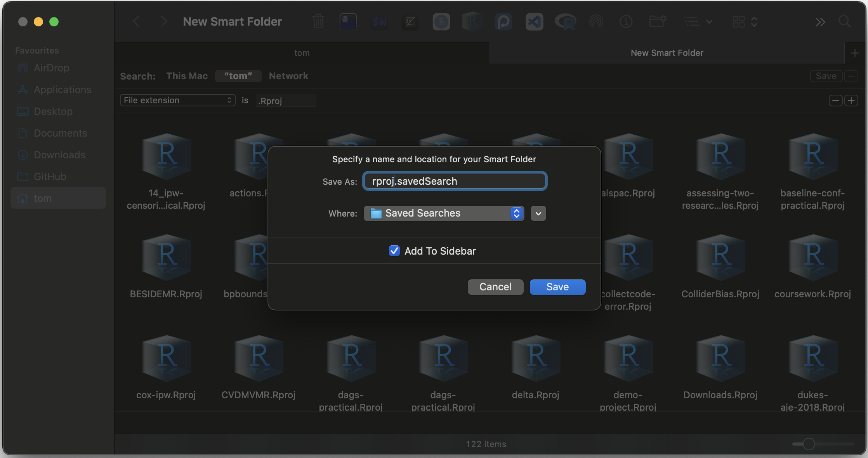The height and width of the screenshot is (458, 868).
Task: Select the assessing-two-researc...les.Rproj file icon
Action: pos(720,157)
